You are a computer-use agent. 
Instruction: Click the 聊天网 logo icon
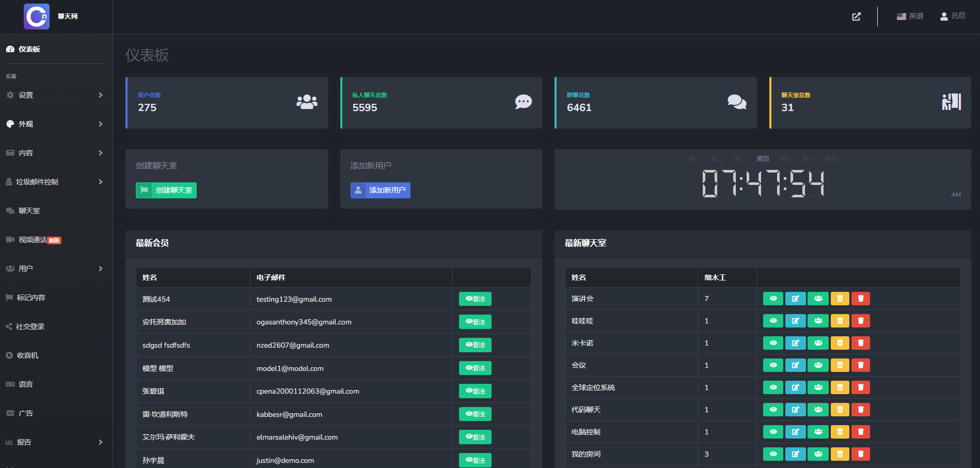[x=37, y=17]
